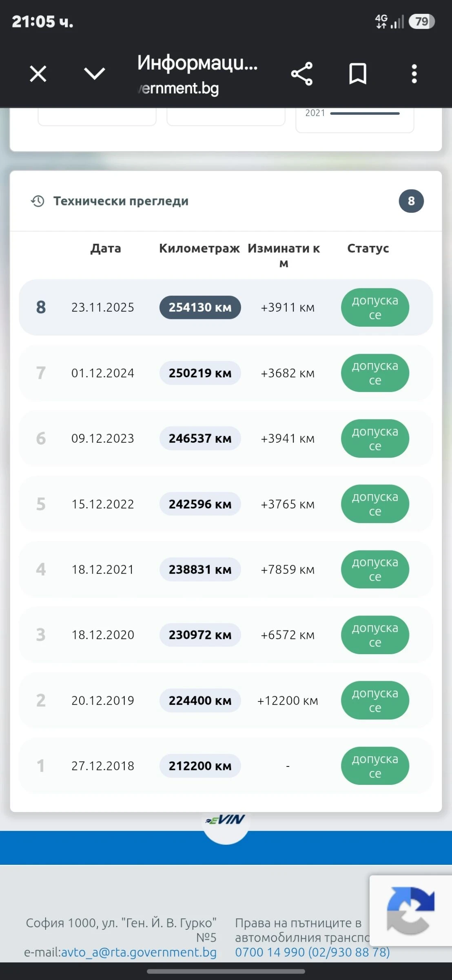Select the first inspection row dated 27.12.2018
452x980 pixels.
click(226, 766)
